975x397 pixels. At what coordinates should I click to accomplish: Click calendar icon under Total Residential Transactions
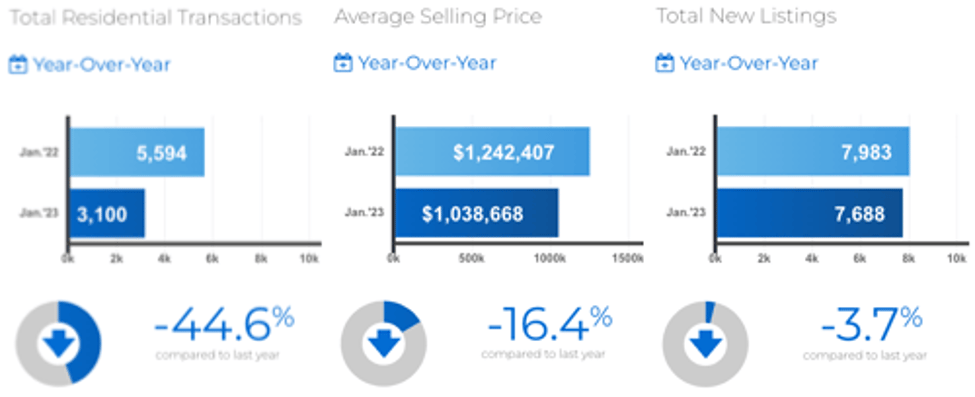(x=17, y=65)
